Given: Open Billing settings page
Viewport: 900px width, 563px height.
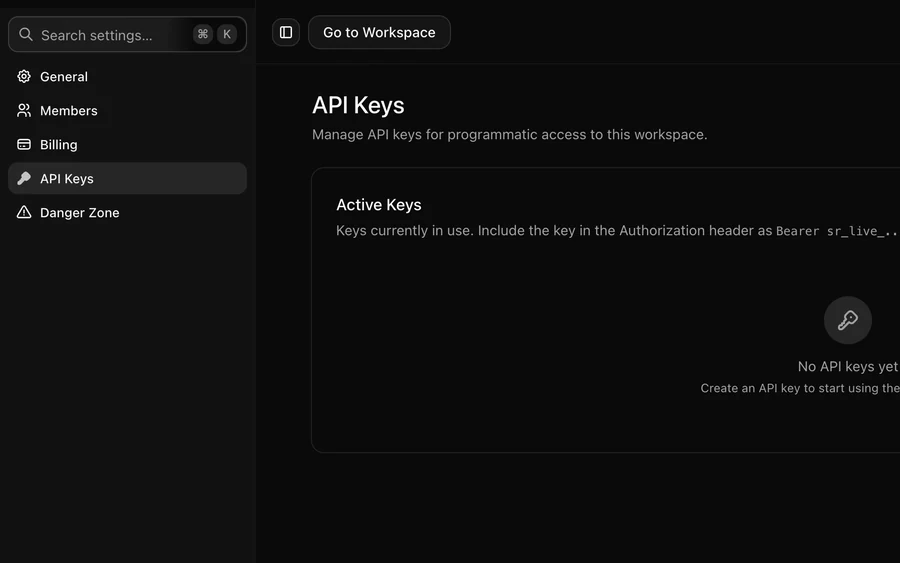Looking at the screenshot, I should [127, 145].
